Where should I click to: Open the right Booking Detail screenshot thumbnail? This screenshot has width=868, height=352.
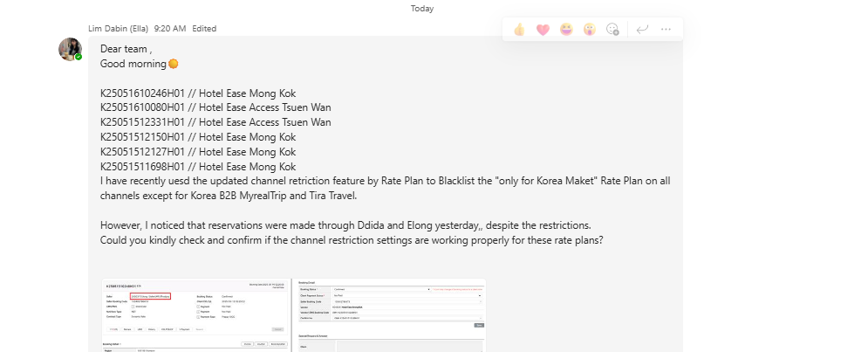click(x=389, y=314)
